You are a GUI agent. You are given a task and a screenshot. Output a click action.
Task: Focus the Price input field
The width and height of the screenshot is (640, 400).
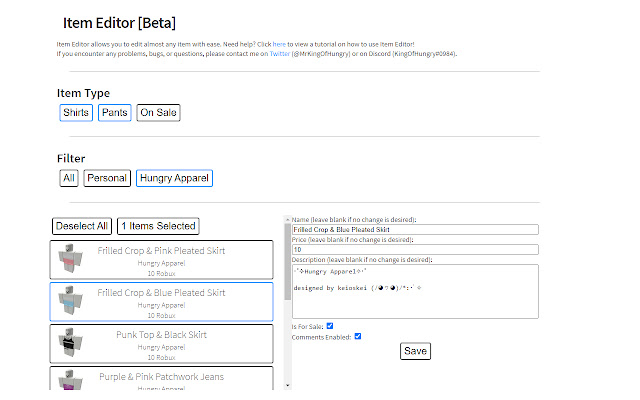[x=415, y=249]
